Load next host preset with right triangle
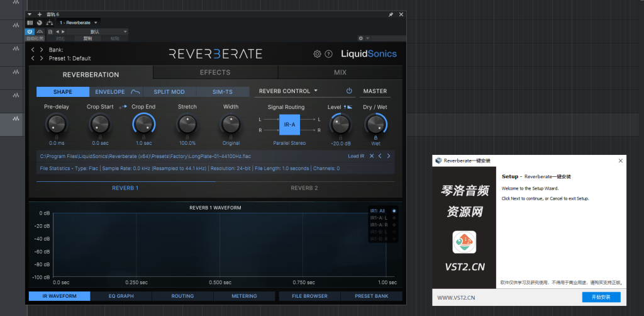This screenshot has height=316, width=644. click(62, 31)
